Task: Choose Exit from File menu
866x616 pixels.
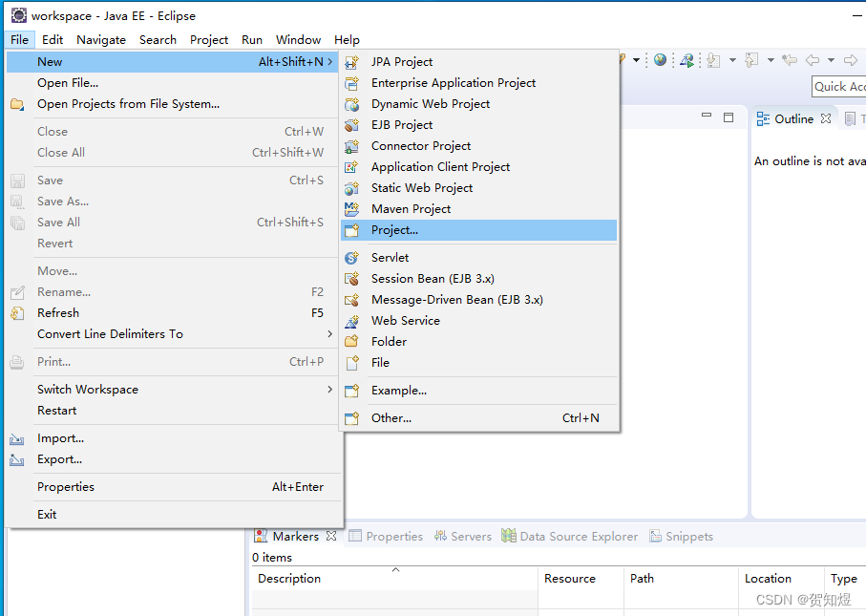Action: pyautogui.click(x=172, y=515)
